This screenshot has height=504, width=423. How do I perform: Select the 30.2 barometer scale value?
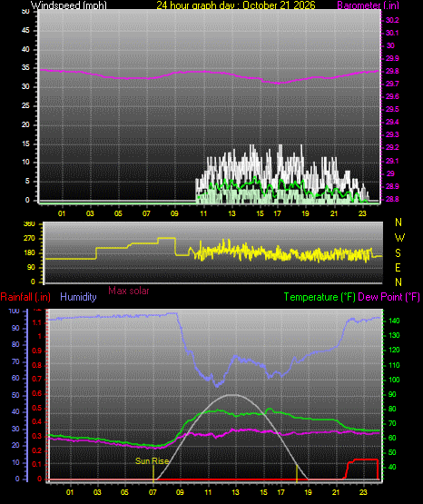point(392,20)
